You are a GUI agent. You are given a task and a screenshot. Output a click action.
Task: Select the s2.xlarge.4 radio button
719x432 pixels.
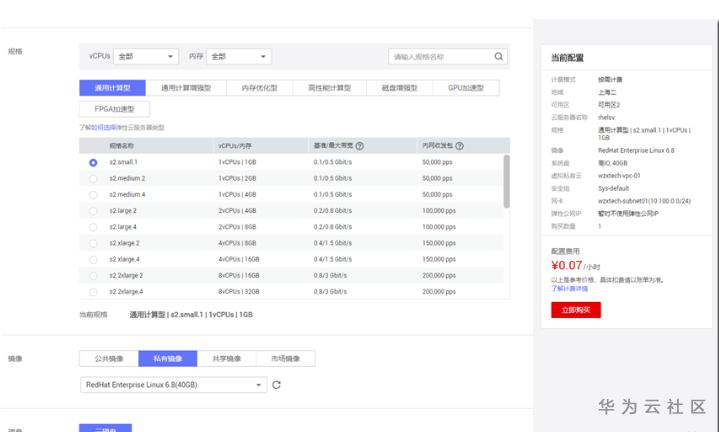pyautogui.click(x=93, y=260)
